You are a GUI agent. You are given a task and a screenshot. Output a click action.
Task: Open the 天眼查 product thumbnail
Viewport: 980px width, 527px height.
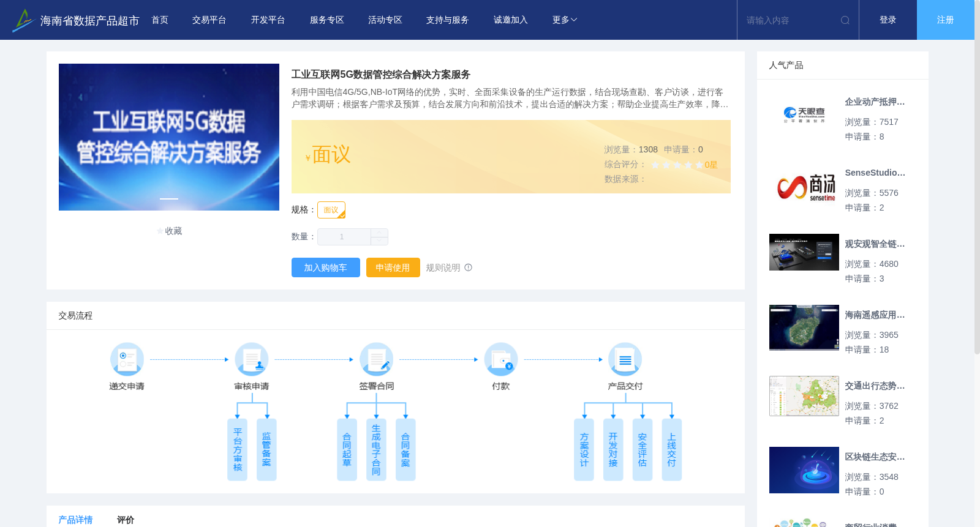[804, 115]
